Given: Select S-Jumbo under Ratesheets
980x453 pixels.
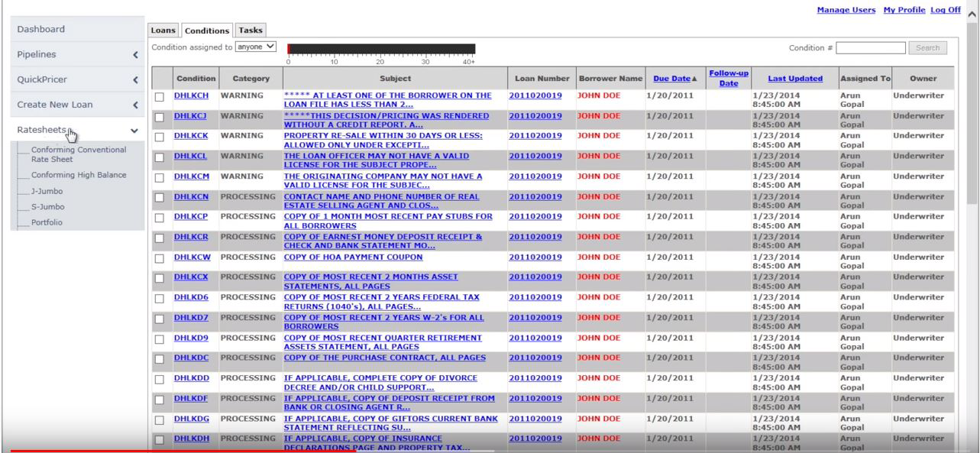Looking at the screenshot, I should tap(47, 207).
